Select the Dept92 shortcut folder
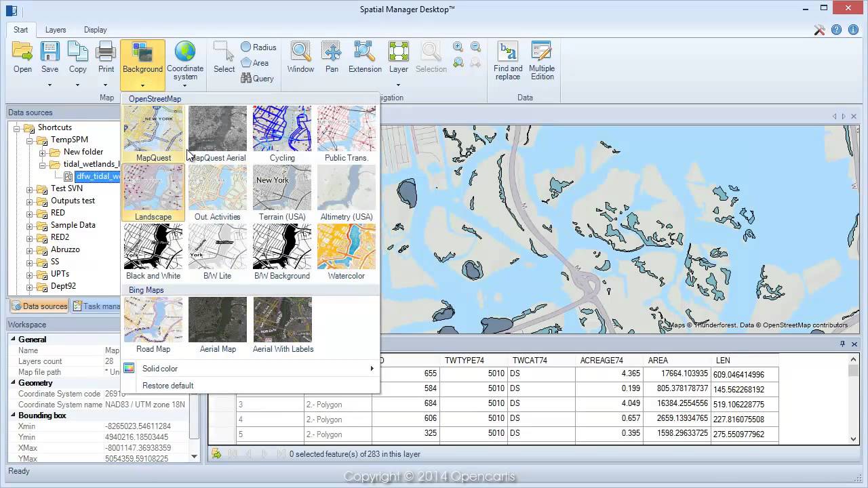This screenshot has height=488, width=868. [63, 286]
